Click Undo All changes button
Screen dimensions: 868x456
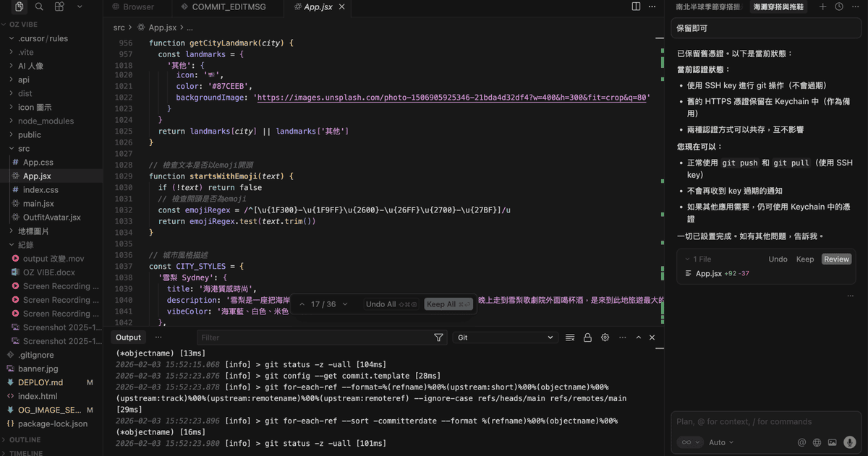click(x=391, y=304)
